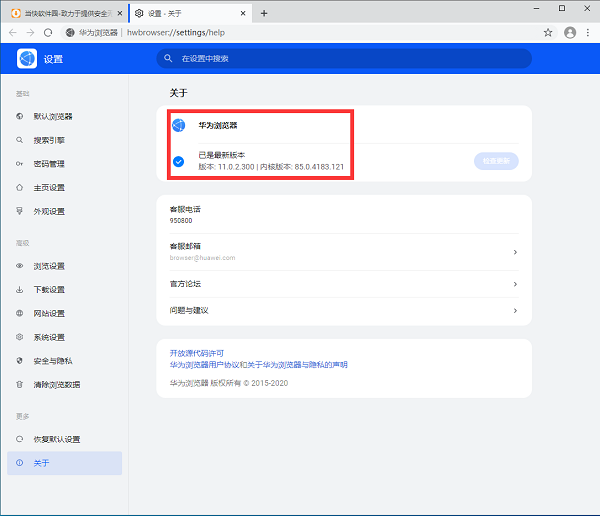The width and height of the screenshot is (600, 516).
Task: Expand the 官方论坛 row chevron
Action: coord(515,284)
